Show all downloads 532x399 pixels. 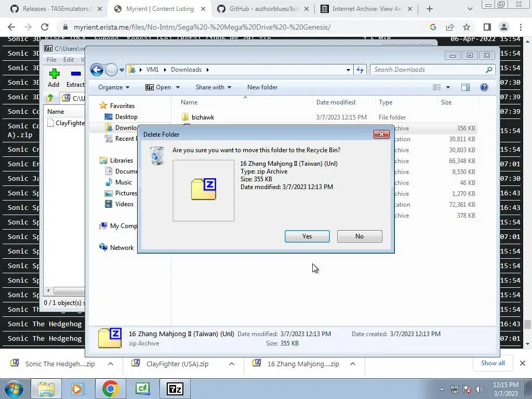493,363
